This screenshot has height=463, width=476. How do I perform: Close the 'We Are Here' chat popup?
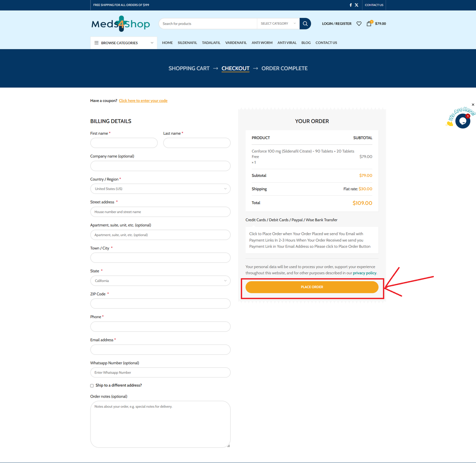click(473, 105)
